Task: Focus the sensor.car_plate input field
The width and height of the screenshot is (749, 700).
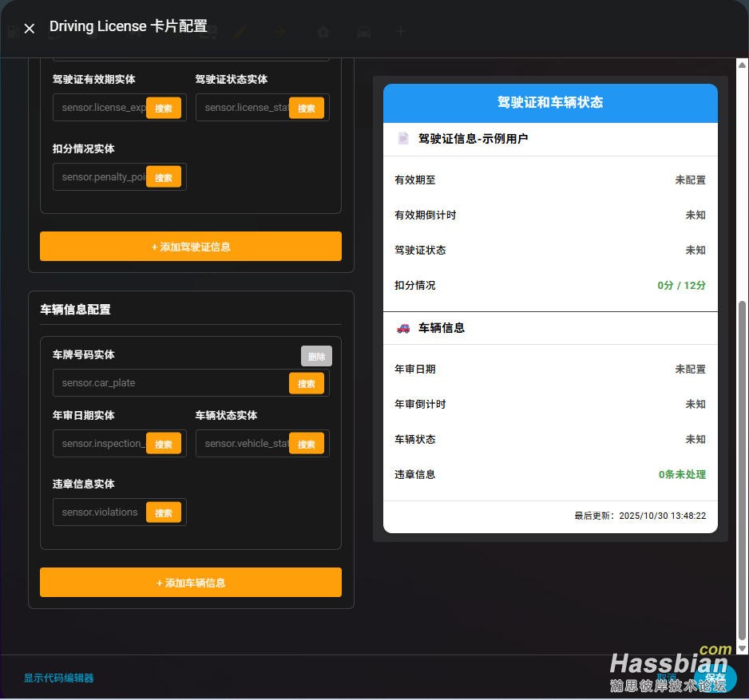Action: (172, 383)
